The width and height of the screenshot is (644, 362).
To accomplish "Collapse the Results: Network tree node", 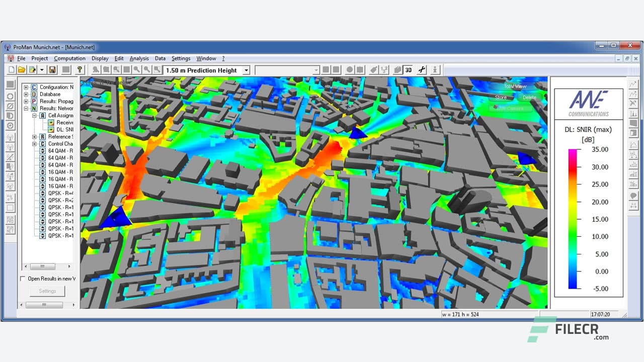I will tap(26, 108).
